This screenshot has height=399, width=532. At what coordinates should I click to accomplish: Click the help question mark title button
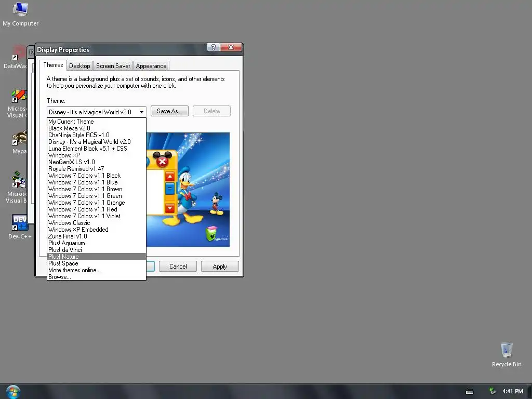tap(214, 47)
